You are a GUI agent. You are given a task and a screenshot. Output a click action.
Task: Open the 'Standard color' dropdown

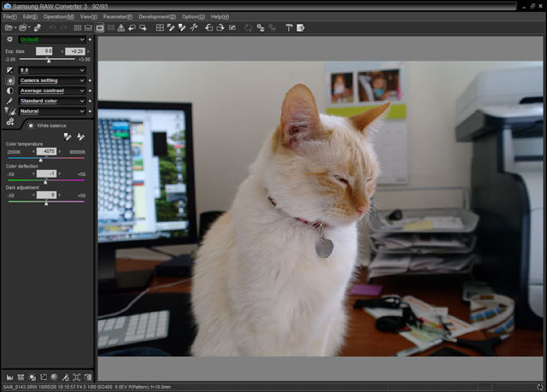[x=53, y=101]
